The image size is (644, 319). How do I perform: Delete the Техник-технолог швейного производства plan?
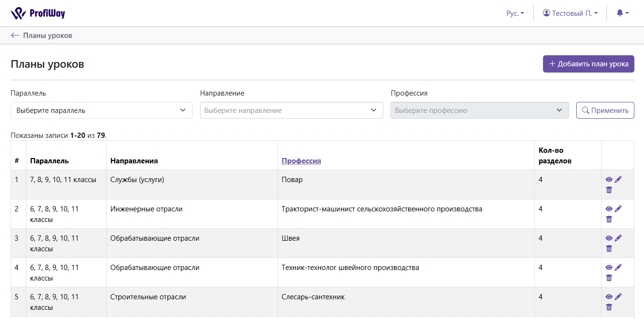[609, 278]
